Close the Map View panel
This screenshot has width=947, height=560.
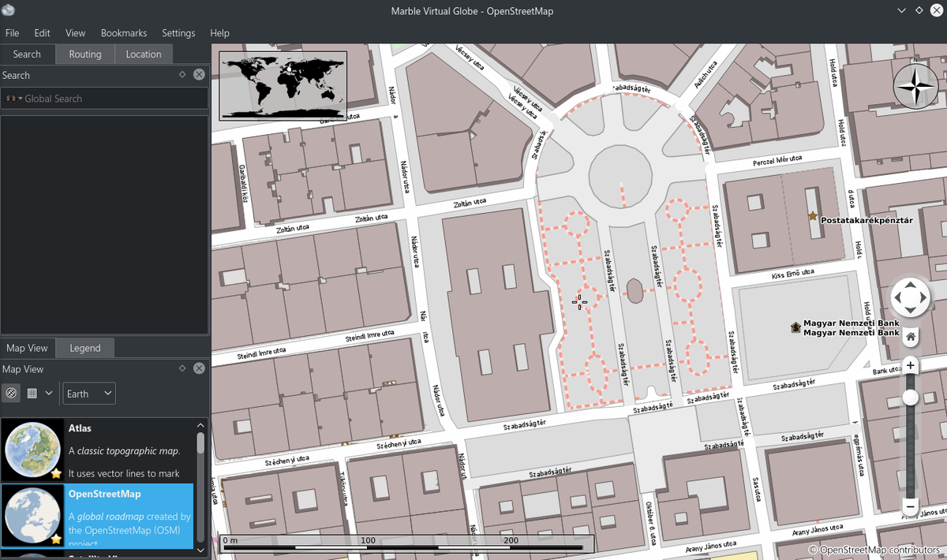199,368
